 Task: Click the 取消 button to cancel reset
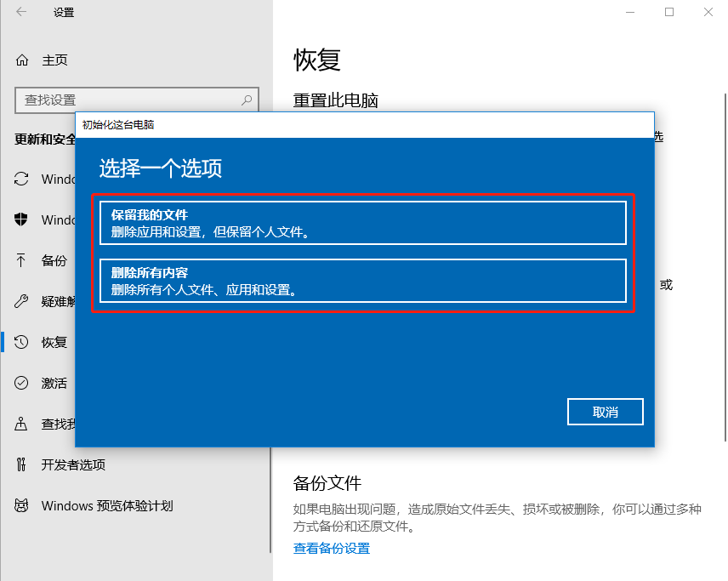click(x=605, y=411)
